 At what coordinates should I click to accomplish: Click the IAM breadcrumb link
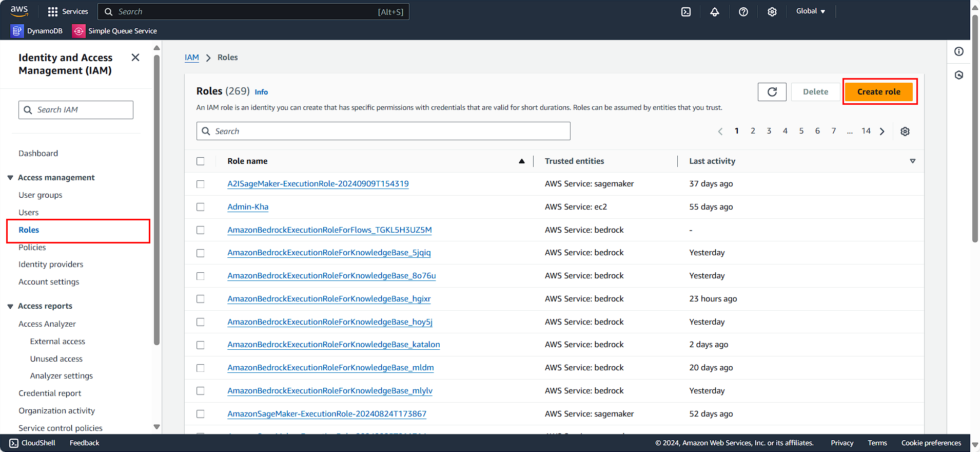192,58
